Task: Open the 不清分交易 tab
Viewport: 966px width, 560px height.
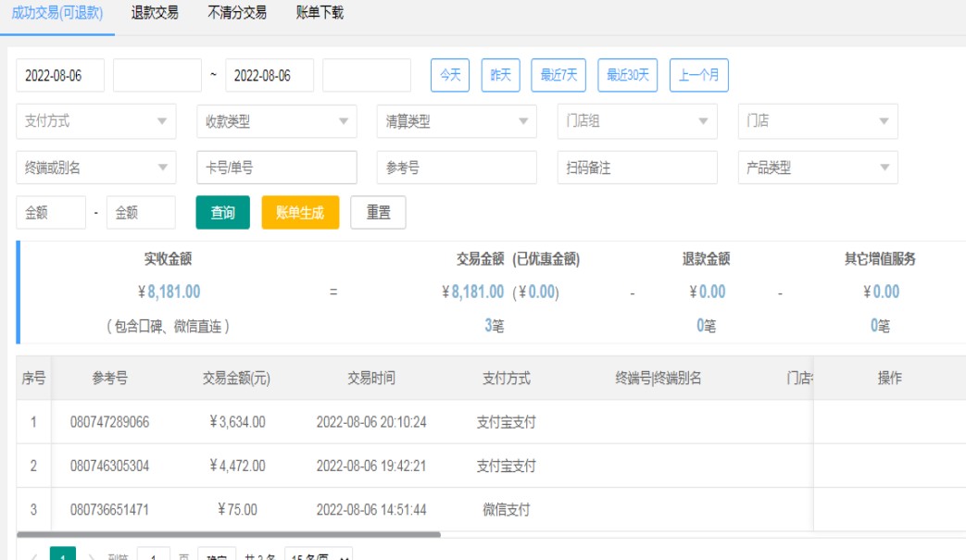Action: tap(237, 13)
